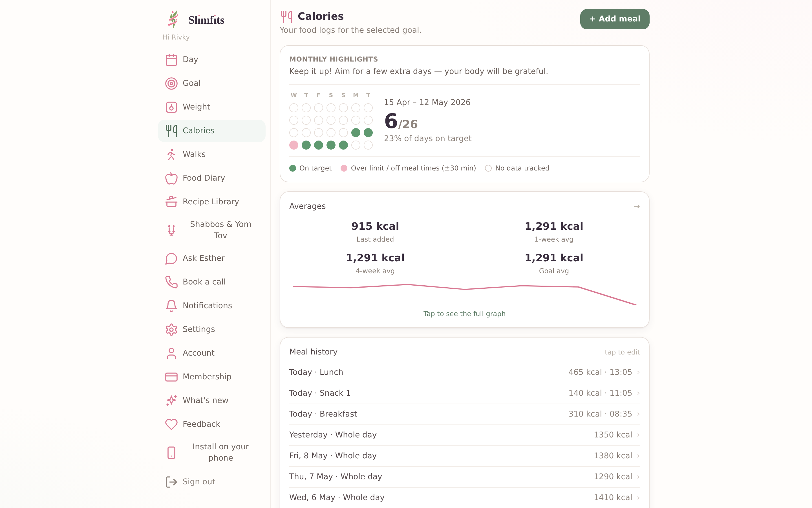Open the Yesterday Whole day chevron
The height and width of the screenshot is (508, 812).
638,435
